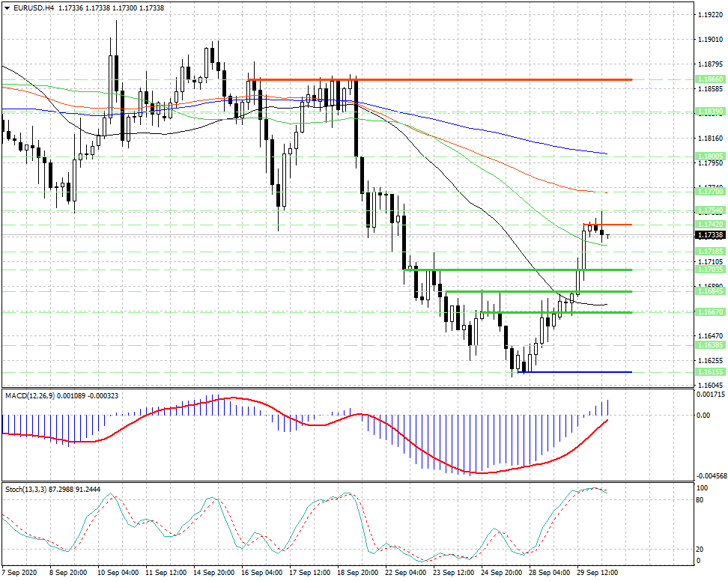Click the 18 Sep 20:00 time label

pos(358,573)
